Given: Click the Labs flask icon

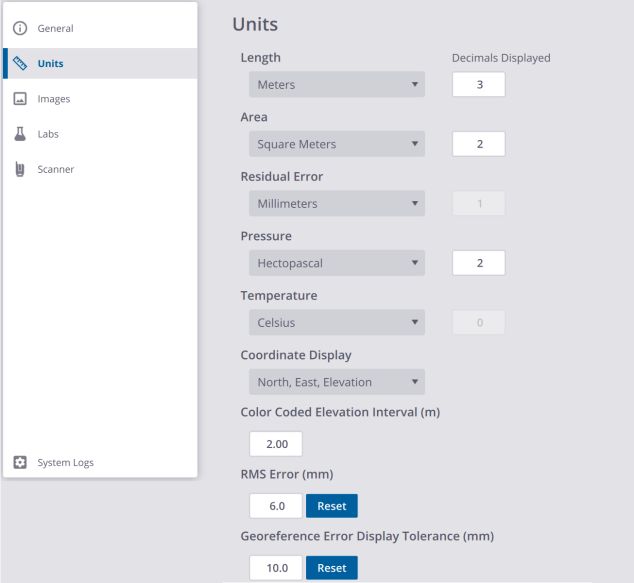Looking at the screenshot, I should pos(20,134).
